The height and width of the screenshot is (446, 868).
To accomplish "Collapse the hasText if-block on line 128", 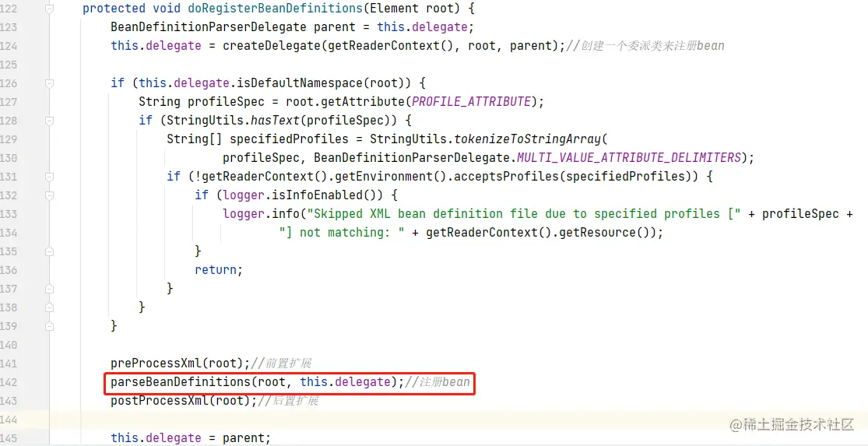I will click(x=50, y=120).
